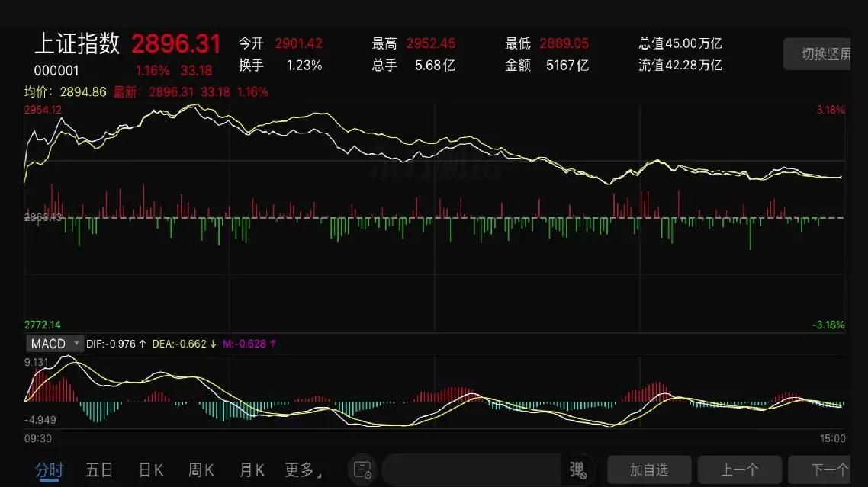This screenshot has width=868, height=487.
Task: Go to previous stock with 上一个
Action: tap(740, 469)
